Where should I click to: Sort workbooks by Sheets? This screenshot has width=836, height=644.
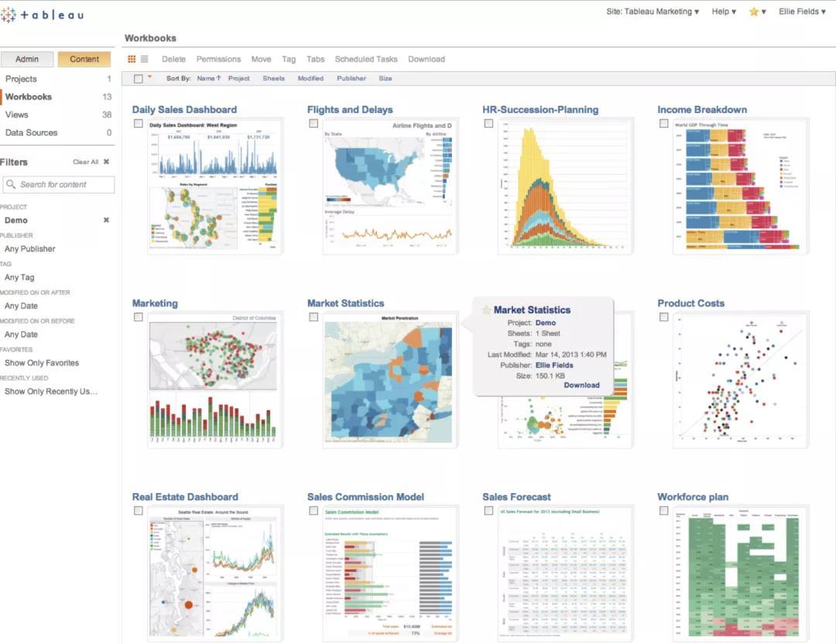[x=273, y=78]
